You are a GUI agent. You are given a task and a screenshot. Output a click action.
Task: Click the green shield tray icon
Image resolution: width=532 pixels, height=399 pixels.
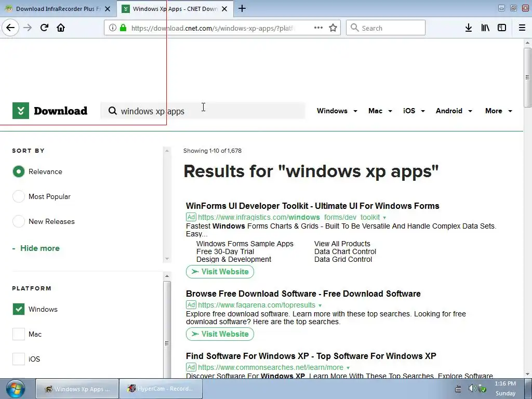[482, 389]
